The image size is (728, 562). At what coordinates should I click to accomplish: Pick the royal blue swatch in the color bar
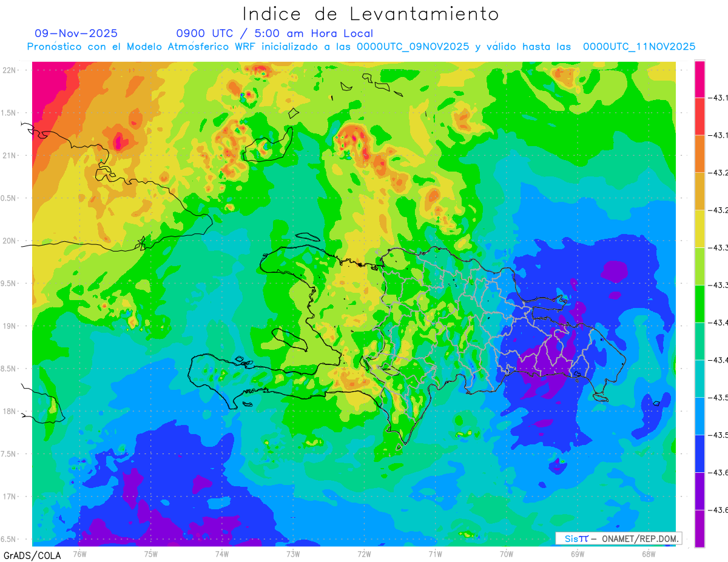pos(699,453)
